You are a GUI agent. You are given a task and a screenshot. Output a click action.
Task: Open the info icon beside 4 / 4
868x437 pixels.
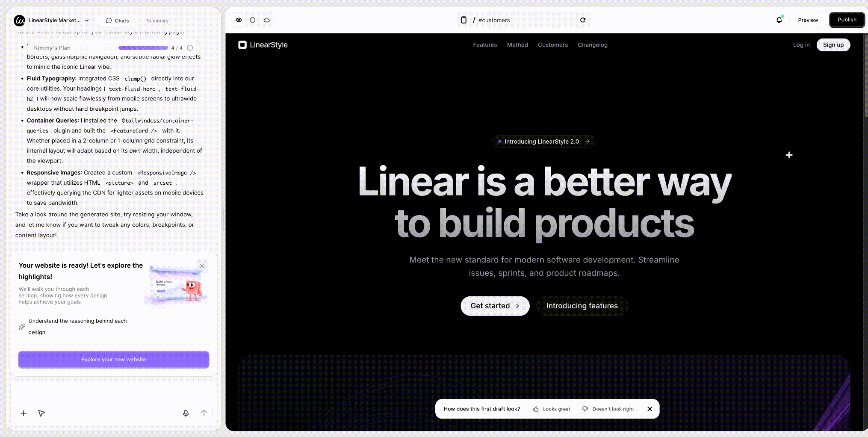190,48
